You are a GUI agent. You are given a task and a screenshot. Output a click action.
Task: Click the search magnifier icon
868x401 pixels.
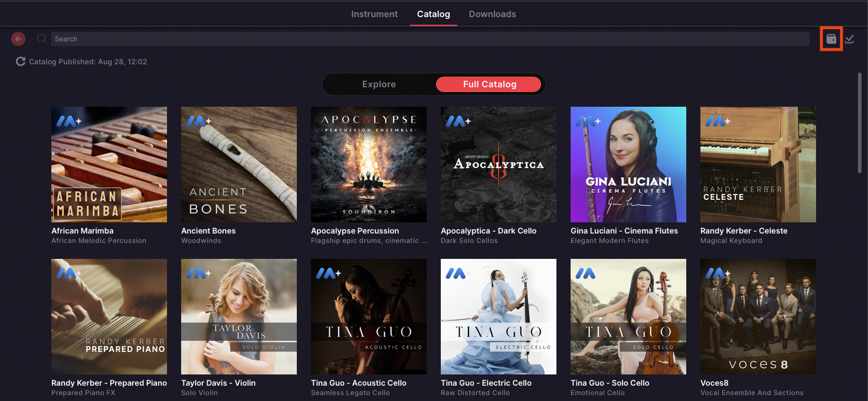(x=42, y=39)
